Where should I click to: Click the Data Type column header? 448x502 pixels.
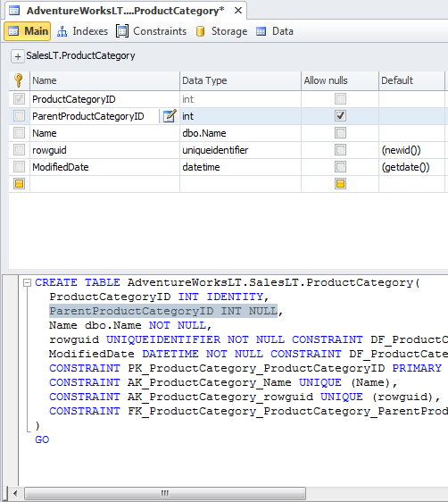(x=240, y=80)
